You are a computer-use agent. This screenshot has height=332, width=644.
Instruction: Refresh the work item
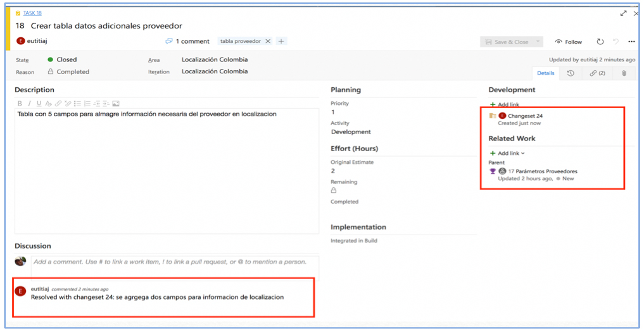(x=600, y=42)
